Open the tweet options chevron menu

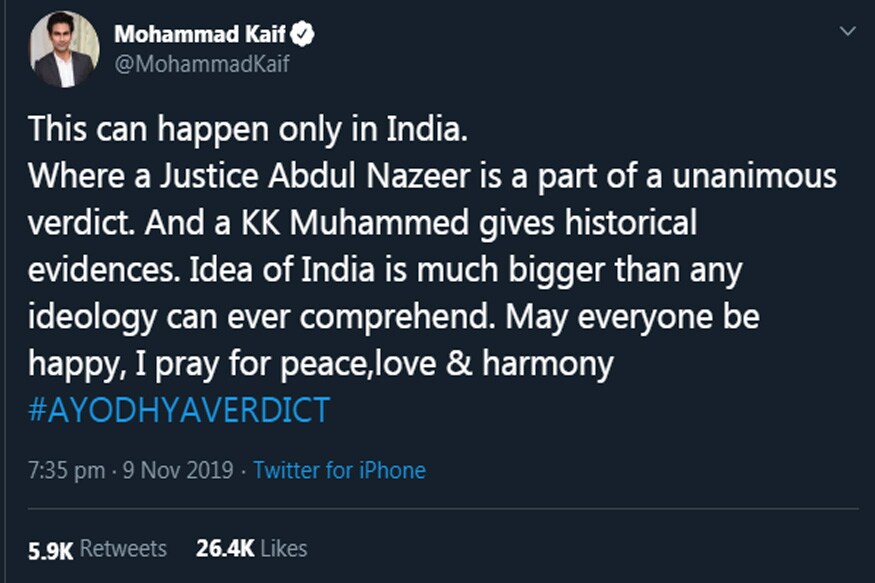point(847,32)
